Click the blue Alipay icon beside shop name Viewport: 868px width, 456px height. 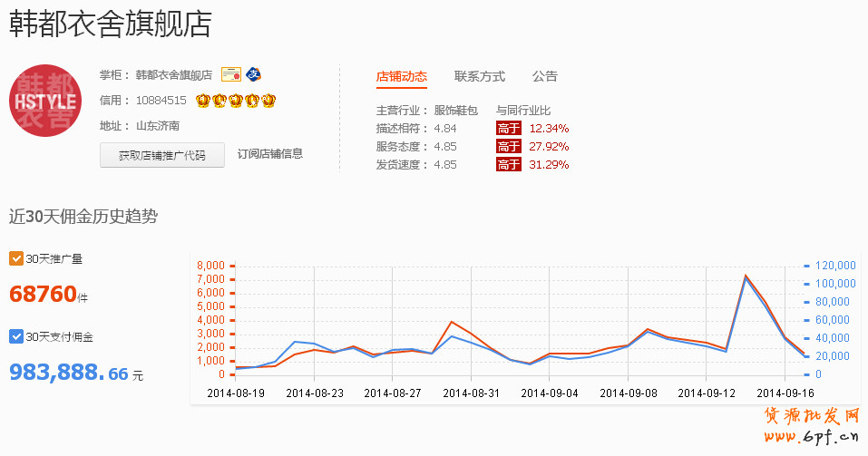254,74
